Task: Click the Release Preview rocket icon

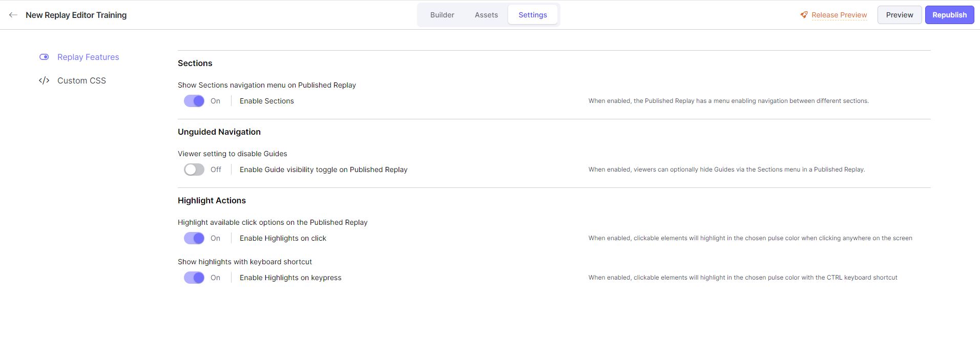Action: tap(804, 15)
